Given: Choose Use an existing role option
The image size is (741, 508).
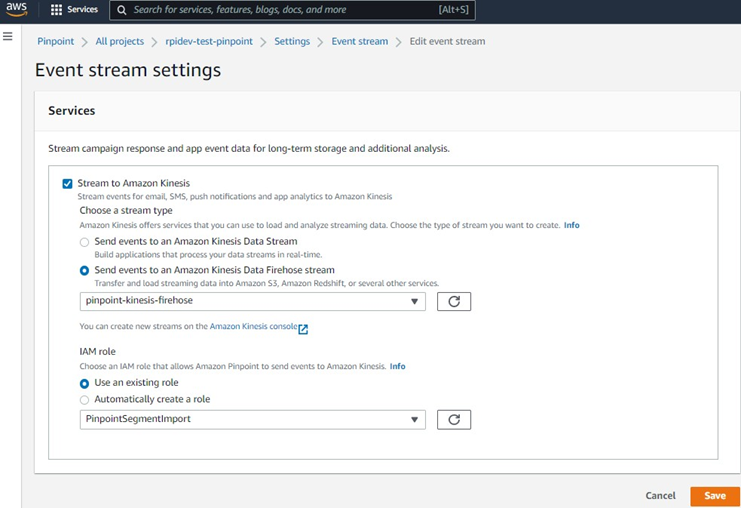Looking at the screenshot, I should [85, 383].
